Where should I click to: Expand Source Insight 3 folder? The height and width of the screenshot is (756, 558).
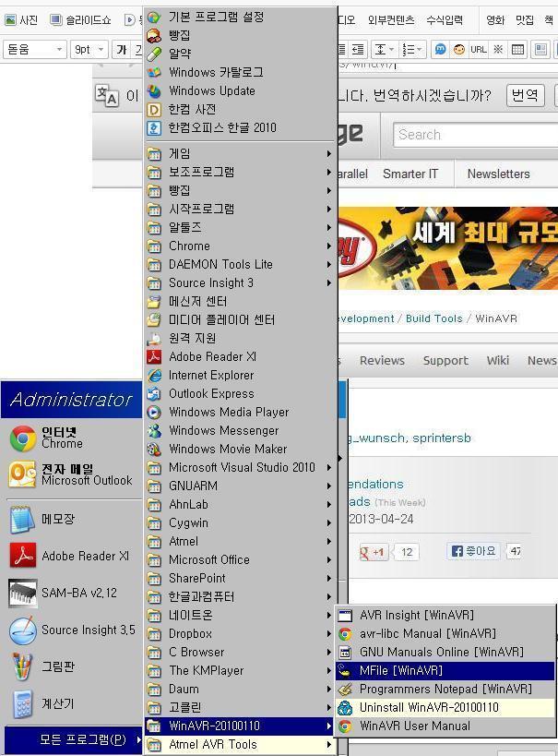[240, 282]
